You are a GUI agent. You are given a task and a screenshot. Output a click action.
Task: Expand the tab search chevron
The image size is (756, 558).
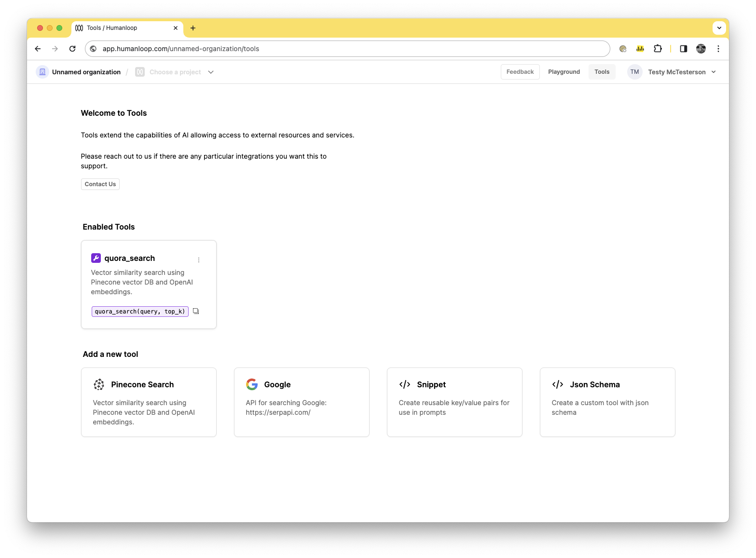coord(719,27)
